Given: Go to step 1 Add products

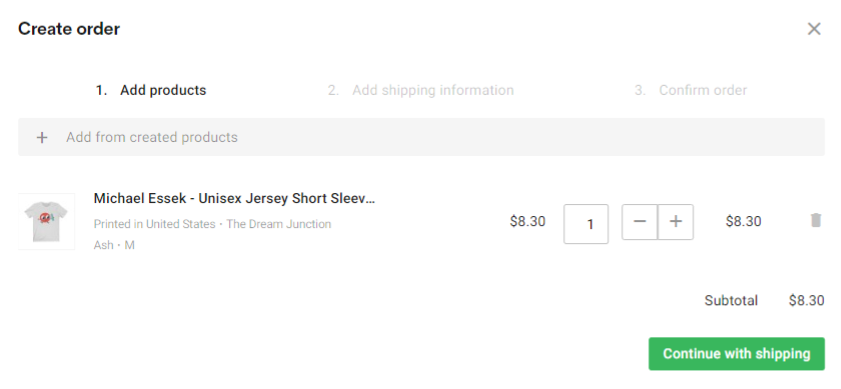Looking at the screenshot, I should tap(151, 90).
